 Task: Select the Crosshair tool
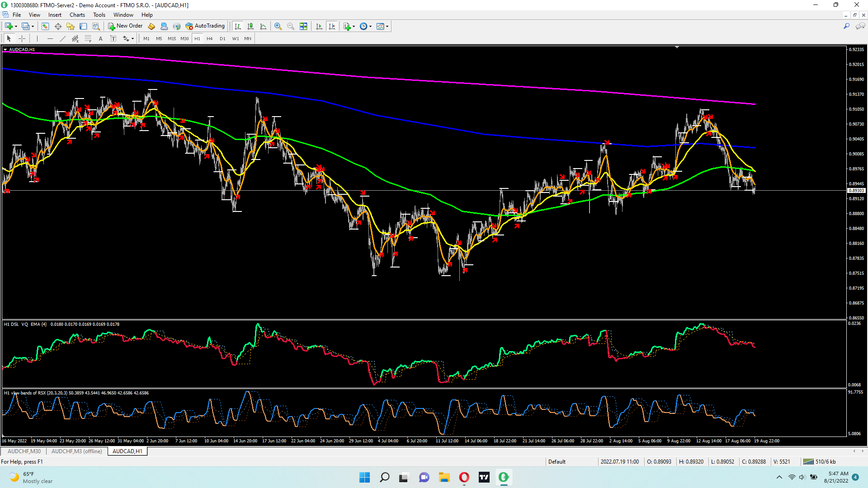pyautogui.click(x=22, y=38)
